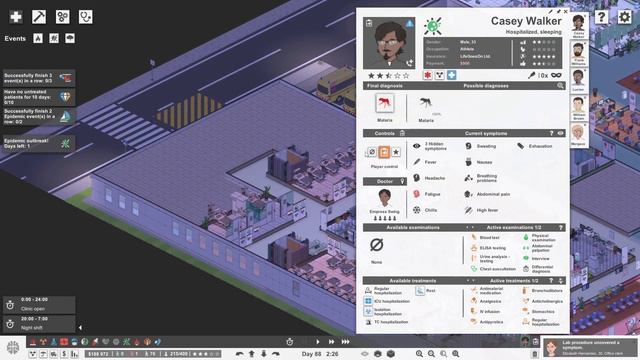Screen dimensions: 640x360
Task: Select the no-control mode toggle
Action: point(372,152)
